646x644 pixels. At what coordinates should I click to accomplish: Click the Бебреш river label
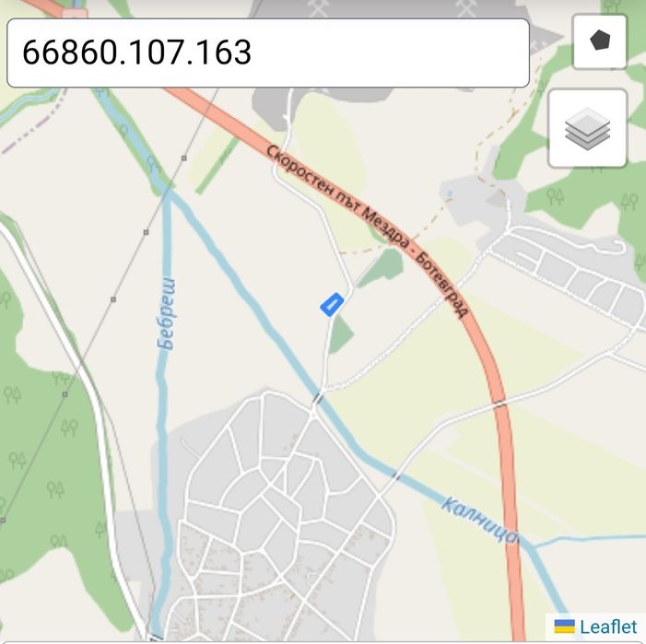(167, 314)
